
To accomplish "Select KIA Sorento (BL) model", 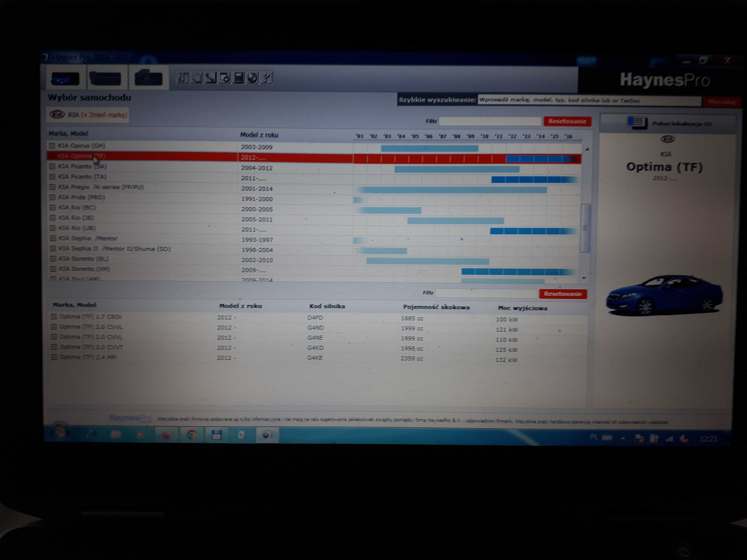I will pos(83,259).
